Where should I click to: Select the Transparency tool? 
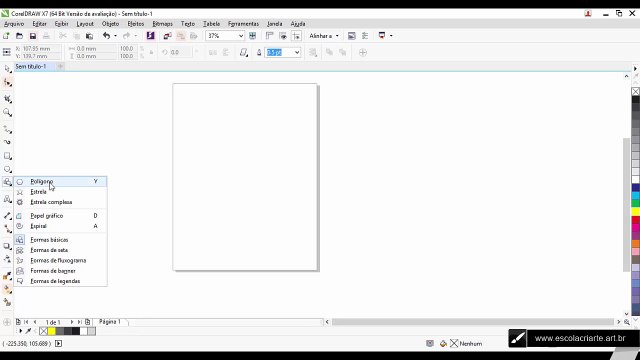tap(7, 259)
